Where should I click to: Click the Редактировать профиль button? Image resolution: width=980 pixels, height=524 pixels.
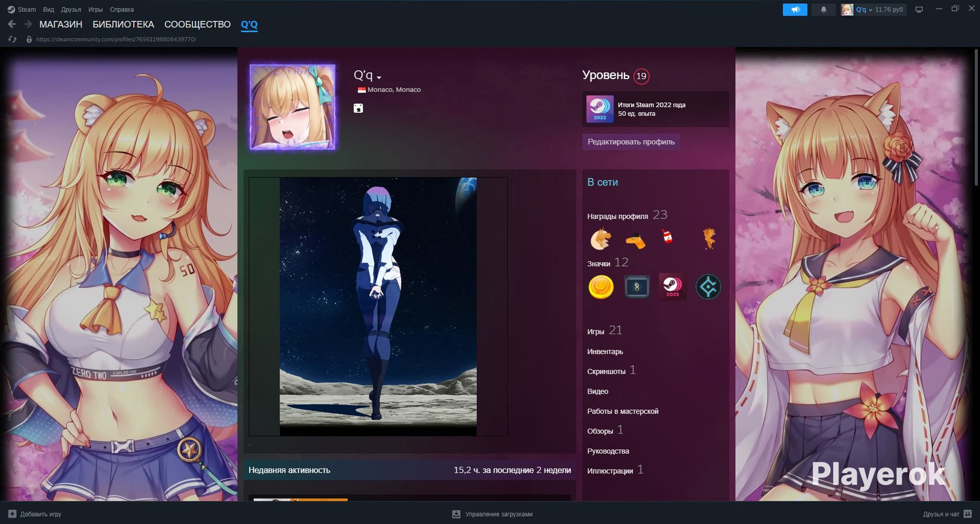[x=631, y=141]
